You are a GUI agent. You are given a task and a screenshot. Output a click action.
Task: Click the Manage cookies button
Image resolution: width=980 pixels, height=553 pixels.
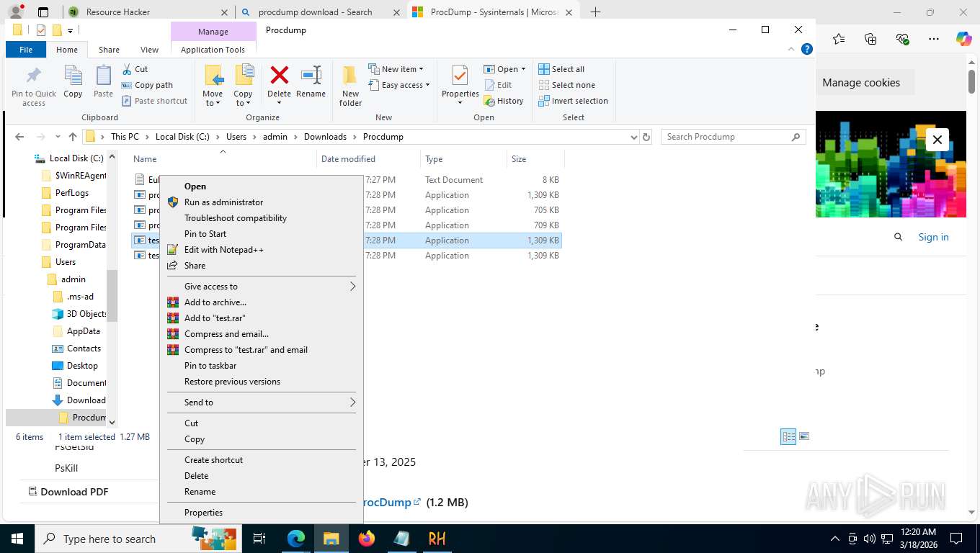[x=861, y=83]
